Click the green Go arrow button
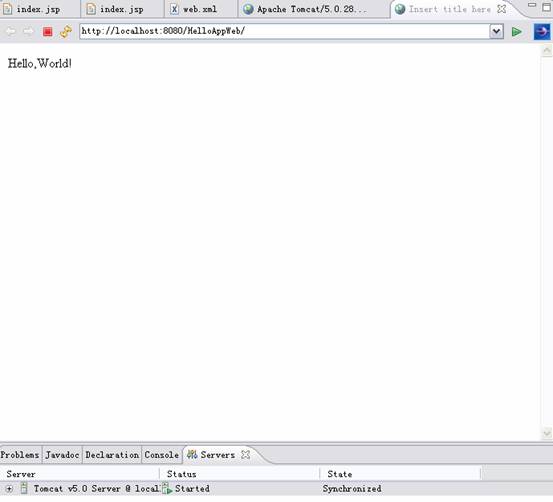Screen dimensions: 553x502 [517, 32]
